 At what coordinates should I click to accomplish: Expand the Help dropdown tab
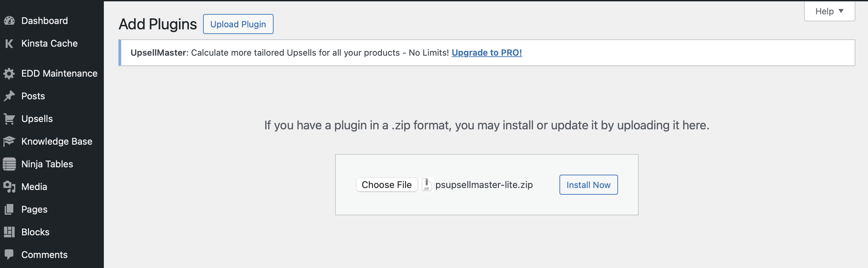tap(829, 11)
